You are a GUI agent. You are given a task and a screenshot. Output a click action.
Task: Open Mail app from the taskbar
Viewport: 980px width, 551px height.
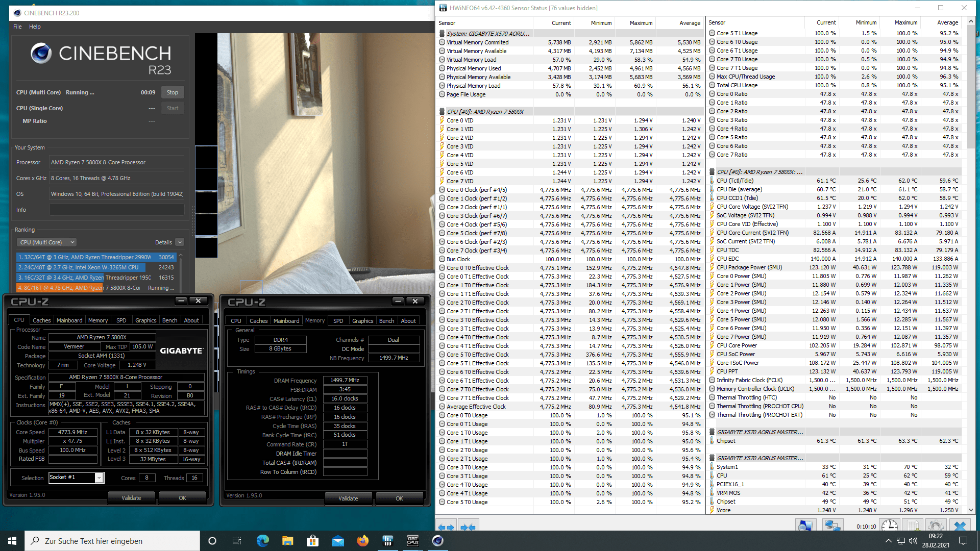tap(337, 541)
